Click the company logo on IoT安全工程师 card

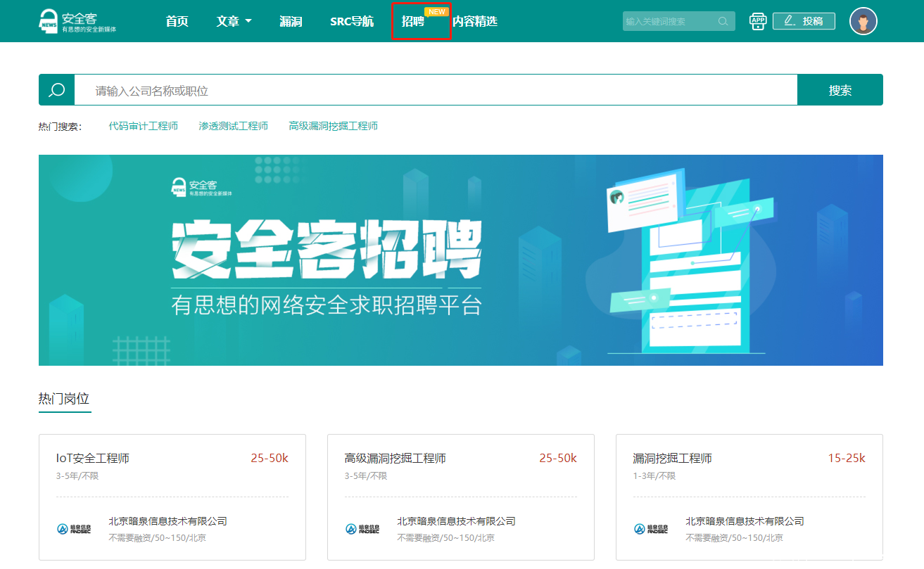pos(74,529)
